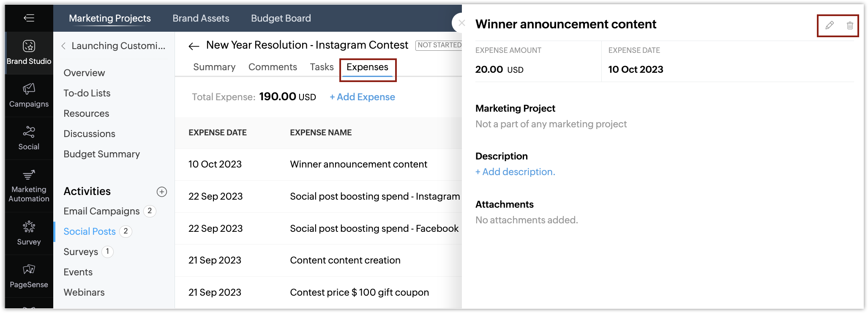Open the Budget Board tab
The image size is (868, 313).
pos(281,18)
